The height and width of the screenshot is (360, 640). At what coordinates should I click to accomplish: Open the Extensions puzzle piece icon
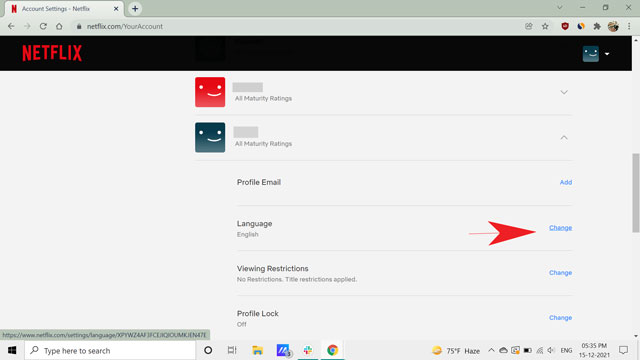597,27
